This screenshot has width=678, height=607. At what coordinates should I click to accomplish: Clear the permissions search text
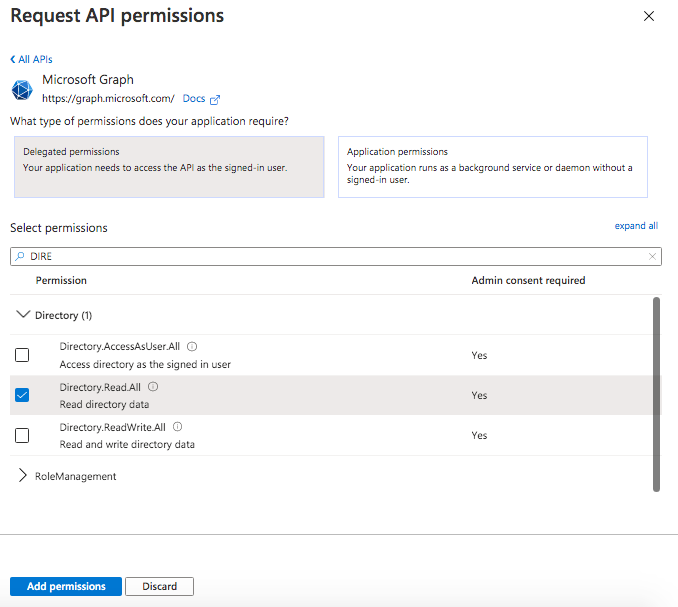[652, 256]
